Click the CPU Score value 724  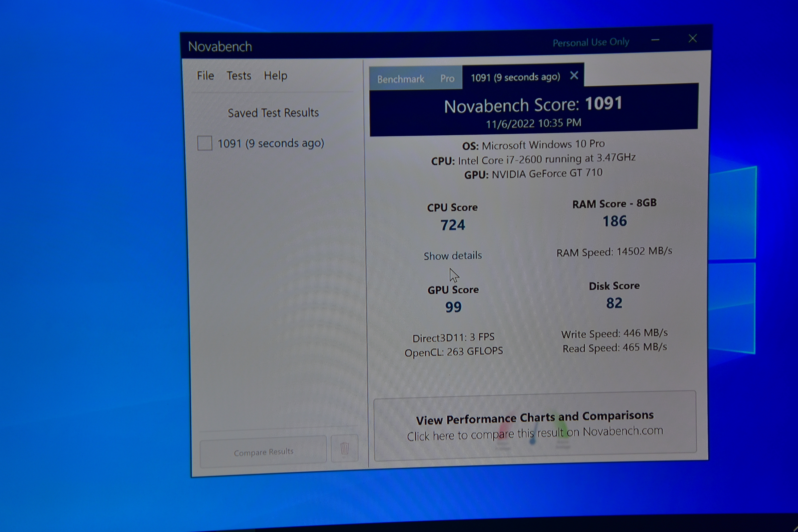click(453, 225)
